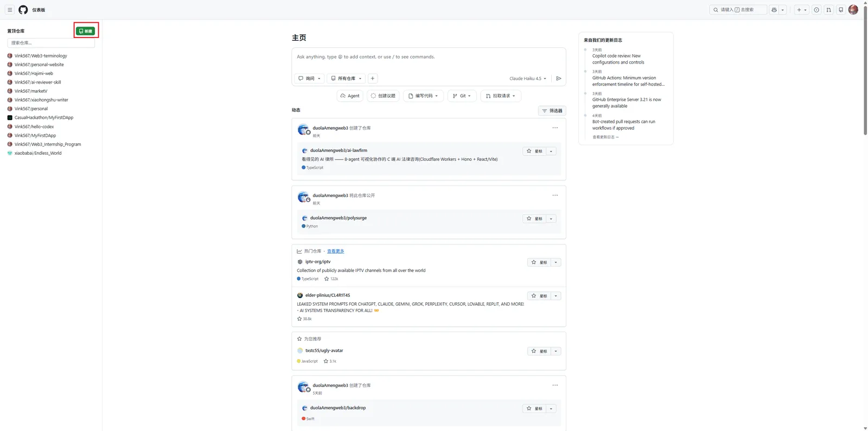
Task: Open the user avatar profile menu
Action: click(853, 10)
